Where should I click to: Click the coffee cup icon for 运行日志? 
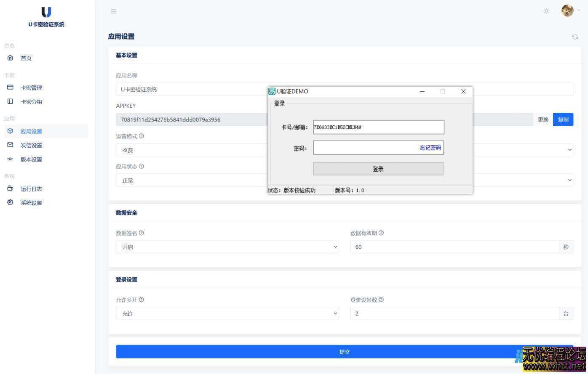tap(10, 188)
